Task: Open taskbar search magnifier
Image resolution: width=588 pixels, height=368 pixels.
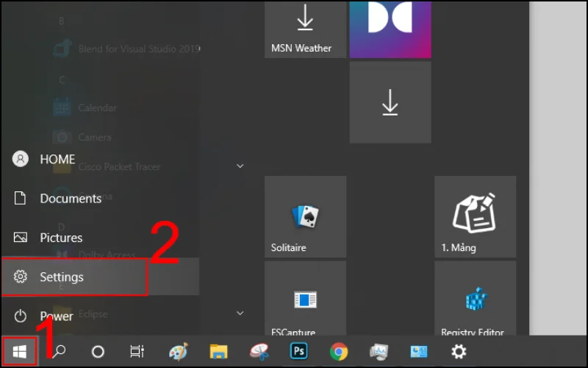Action: 59,352
